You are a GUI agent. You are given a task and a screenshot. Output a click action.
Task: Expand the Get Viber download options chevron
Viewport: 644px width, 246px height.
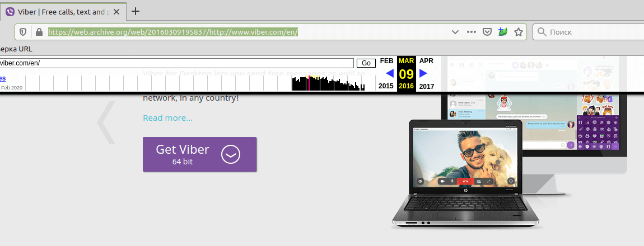pos(230,154)
